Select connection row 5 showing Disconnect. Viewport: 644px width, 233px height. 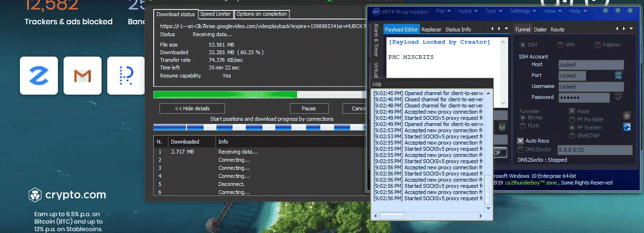260,184
